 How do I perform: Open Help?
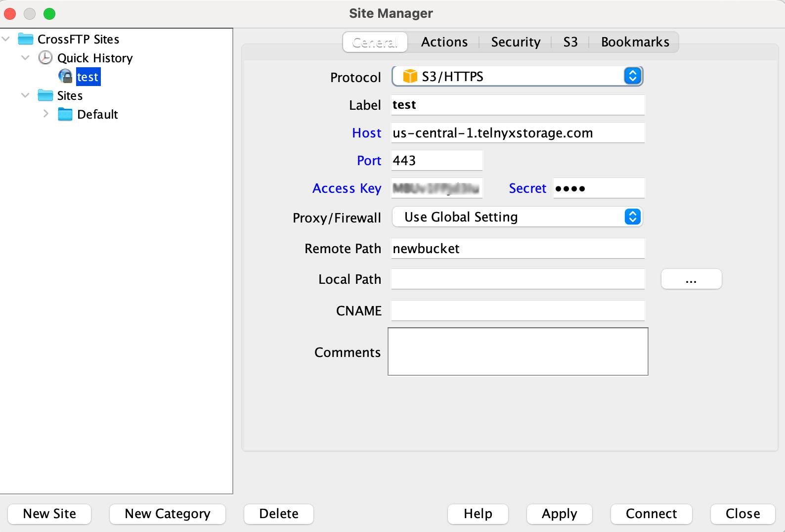pos(478,514)
